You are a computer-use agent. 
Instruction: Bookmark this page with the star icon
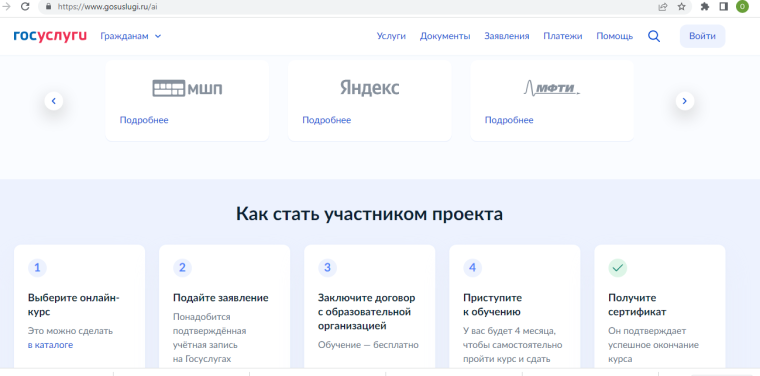[x=681, y=7]
